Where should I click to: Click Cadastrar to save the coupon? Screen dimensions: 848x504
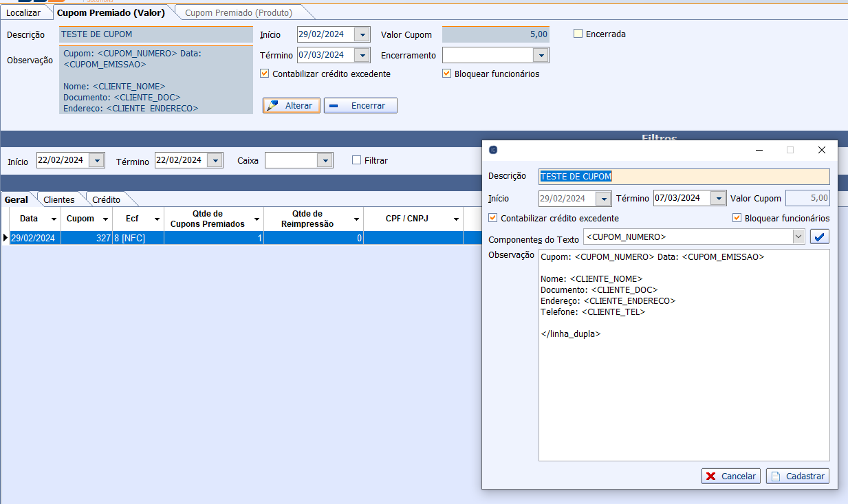tap(797, 476)
